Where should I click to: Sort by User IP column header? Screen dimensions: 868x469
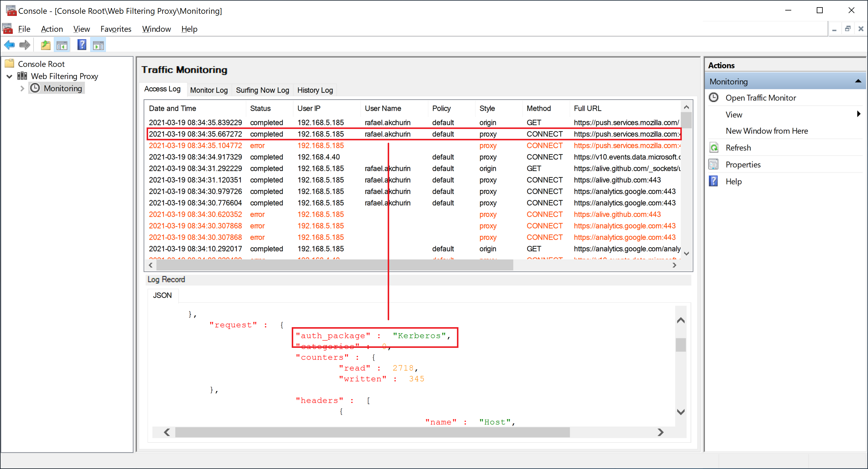[327, 108]
